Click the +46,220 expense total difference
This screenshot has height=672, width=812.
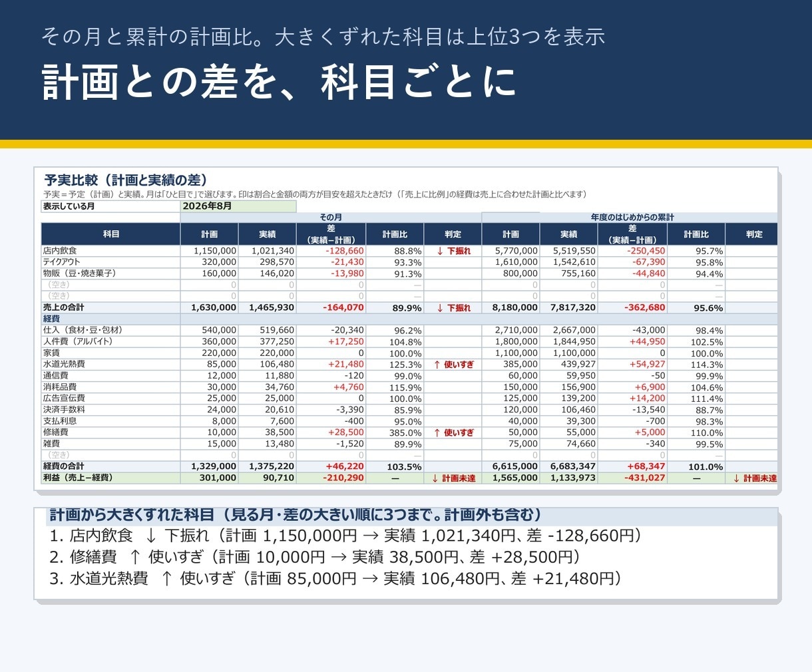(x=331, y=466)
